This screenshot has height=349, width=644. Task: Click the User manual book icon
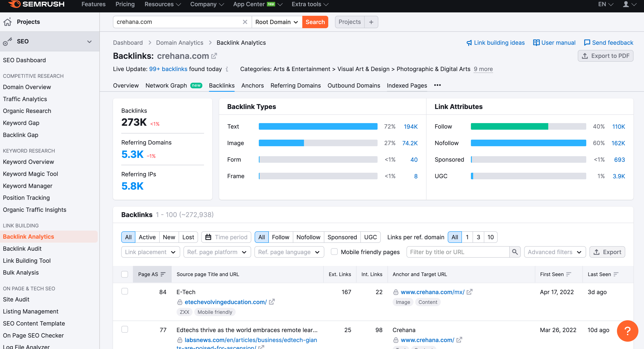point(536,43)
